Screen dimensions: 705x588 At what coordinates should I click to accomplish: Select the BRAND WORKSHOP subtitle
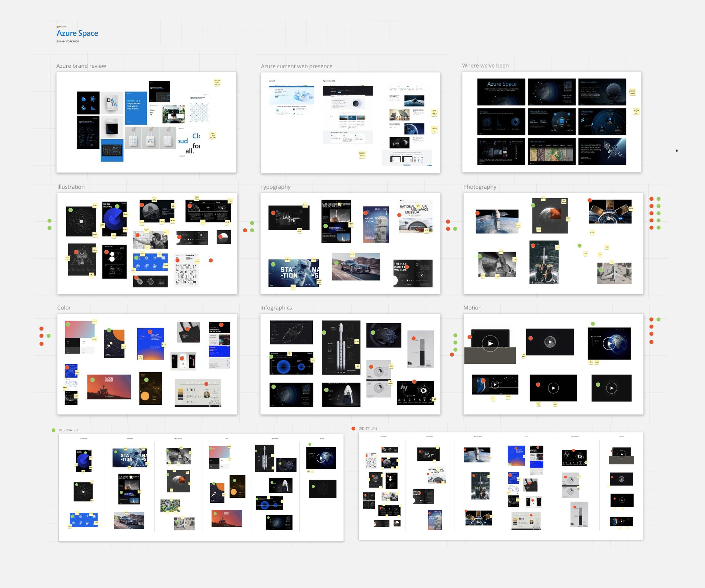click(68, 42)
